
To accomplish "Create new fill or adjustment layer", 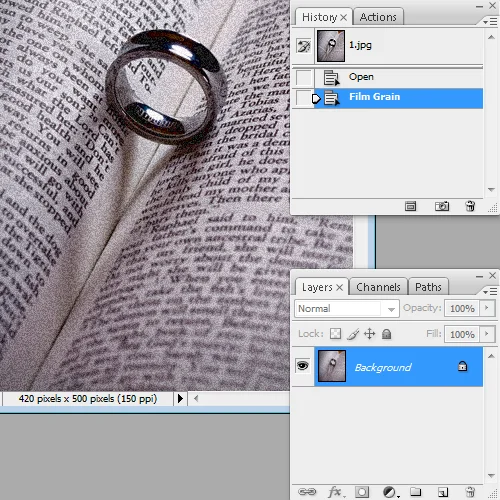I will point(390,492).
